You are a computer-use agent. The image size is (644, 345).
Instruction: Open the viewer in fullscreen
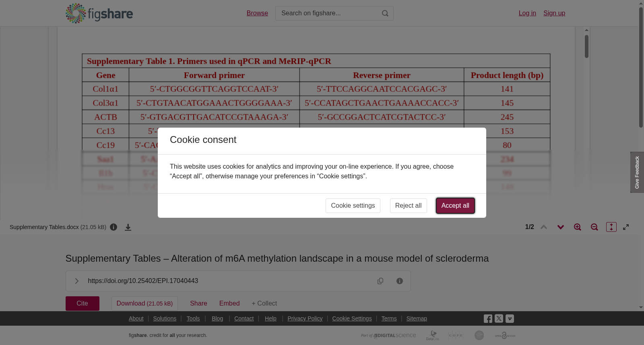point(626,227)
